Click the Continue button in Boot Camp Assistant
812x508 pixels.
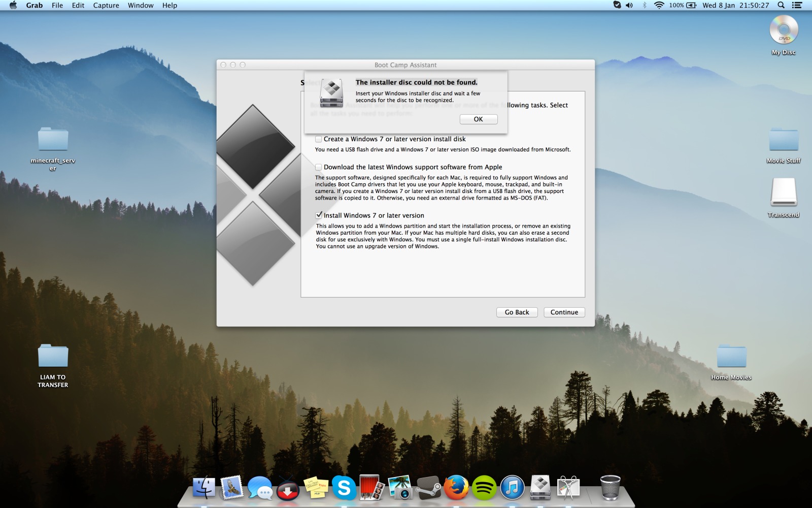pyautogui.click(x=564, y=312)
